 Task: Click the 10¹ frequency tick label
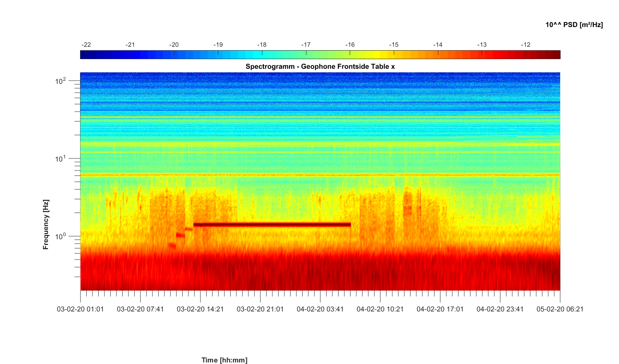pos(61,158)
